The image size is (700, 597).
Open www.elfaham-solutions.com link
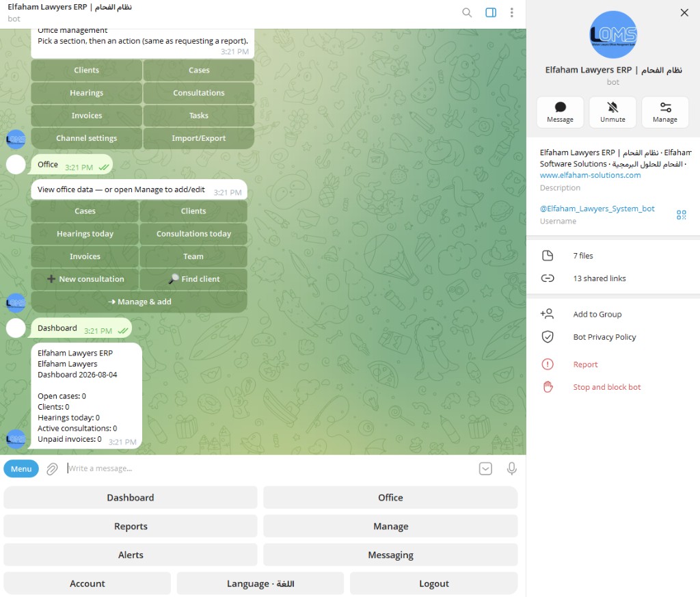point(590,175)
